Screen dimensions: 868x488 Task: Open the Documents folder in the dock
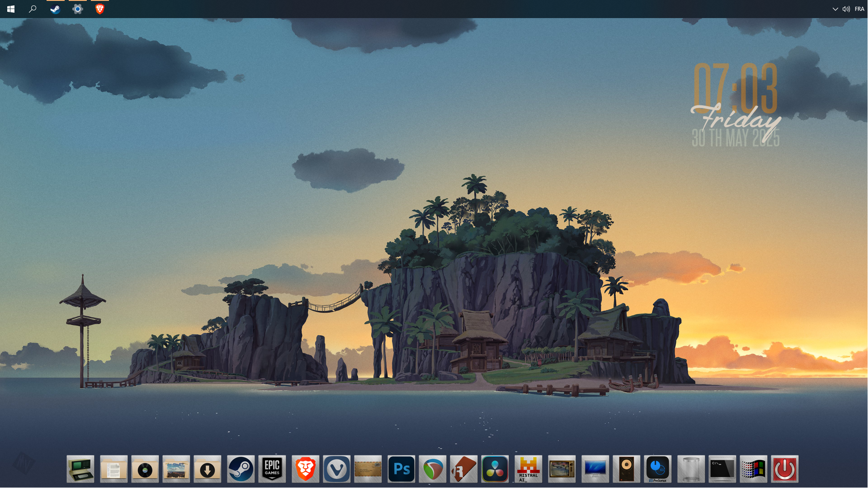(x=113, y=469)
